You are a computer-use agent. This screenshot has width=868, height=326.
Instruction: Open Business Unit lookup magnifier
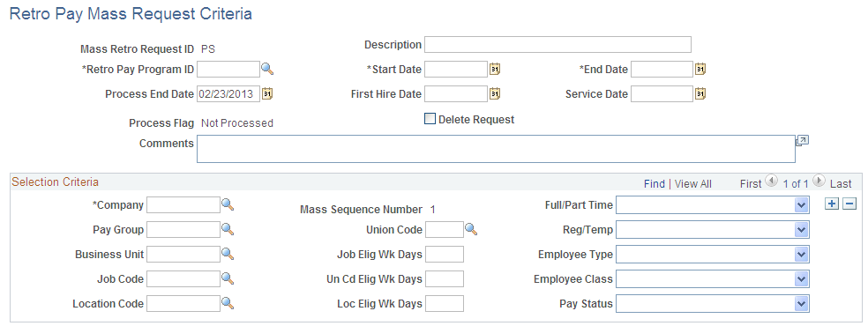pyautogui.click(x=228, y=254)
